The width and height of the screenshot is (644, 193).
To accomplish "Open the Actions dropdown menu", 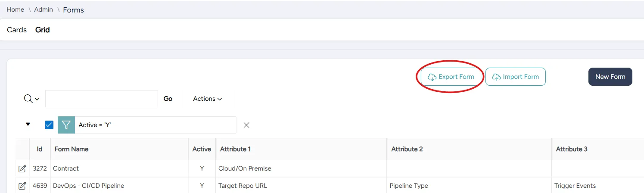I will click(208, 99).
